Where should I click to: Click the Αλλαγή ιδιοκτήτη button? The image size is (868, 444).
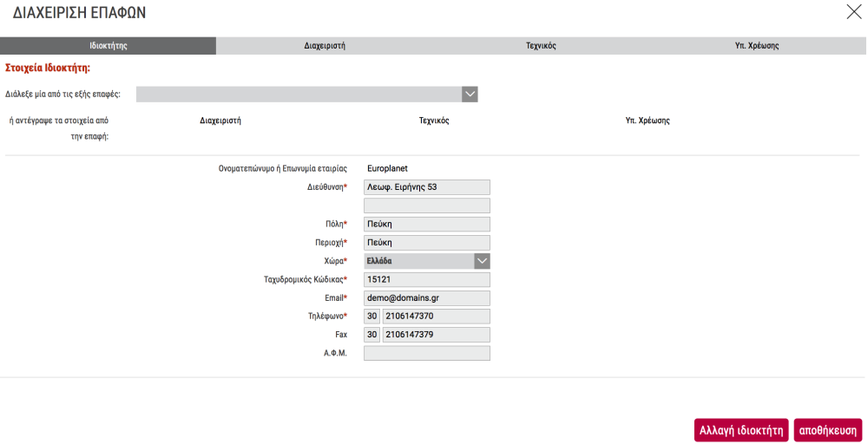point(741,430)
